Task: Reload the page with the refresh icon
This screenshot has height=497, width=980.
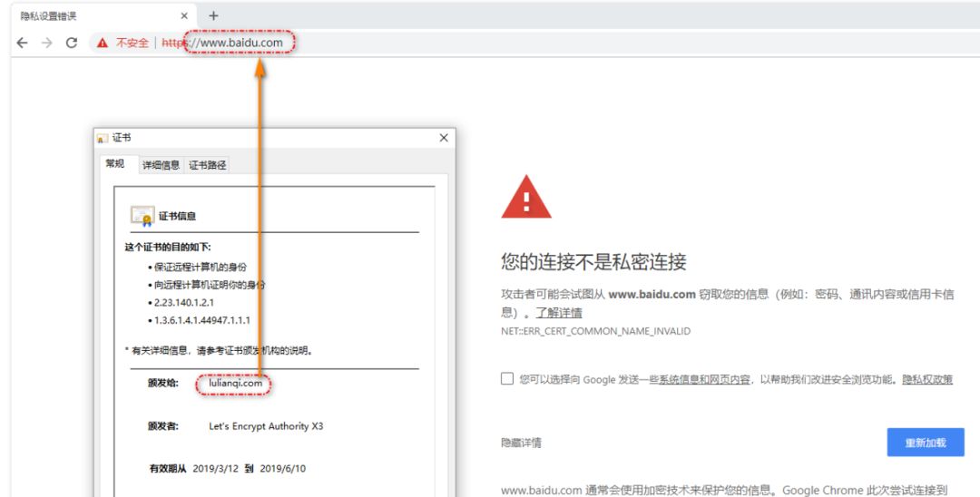Action: [72, 43]
